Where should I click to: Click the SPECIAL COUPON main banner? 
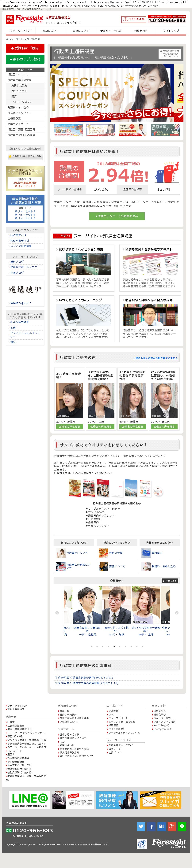(117, 93)
